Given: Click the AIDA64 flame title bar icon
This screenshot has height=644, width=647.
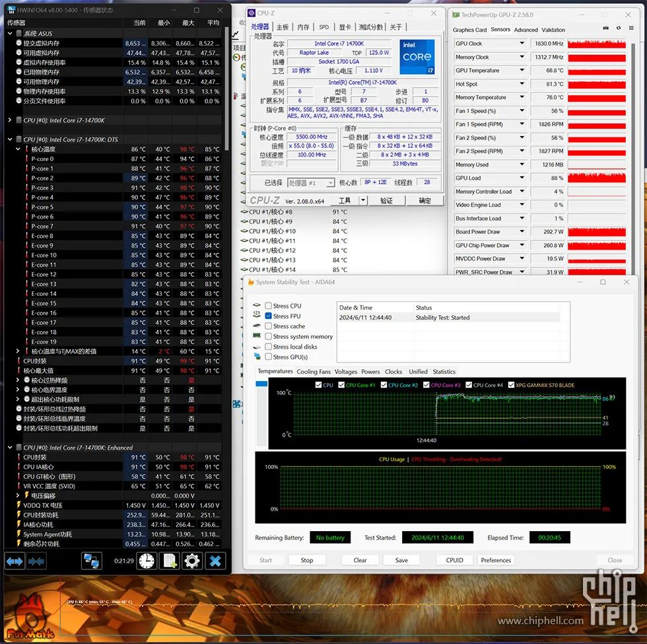Looking at the screenshot, I should point(250,282).
